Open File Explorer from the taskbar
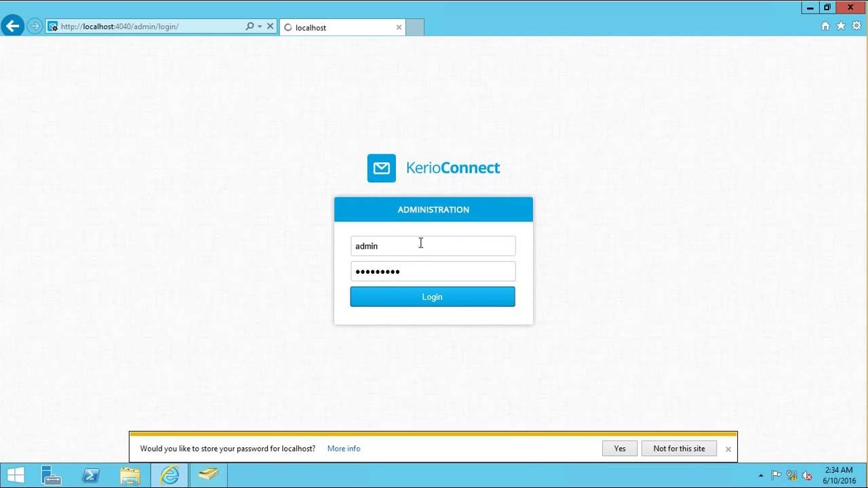Screen dimensions: 868x488 point(130,475)
